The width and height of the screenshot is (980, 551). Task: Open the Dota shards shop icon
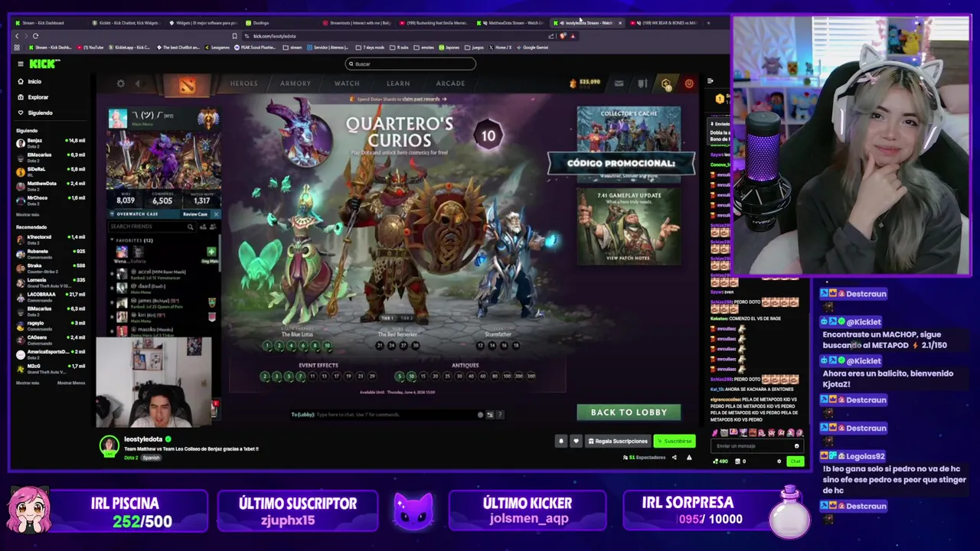pos(666,83)
